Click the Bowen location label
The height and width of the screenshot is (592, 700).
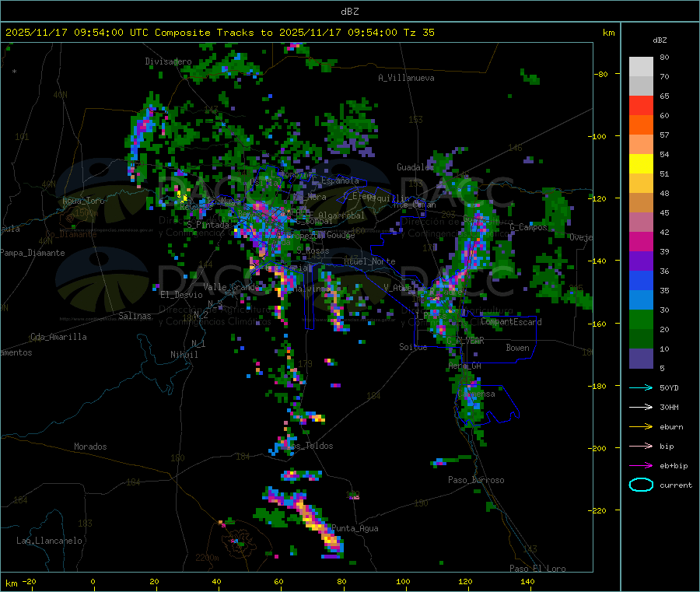tap(517, 347)
